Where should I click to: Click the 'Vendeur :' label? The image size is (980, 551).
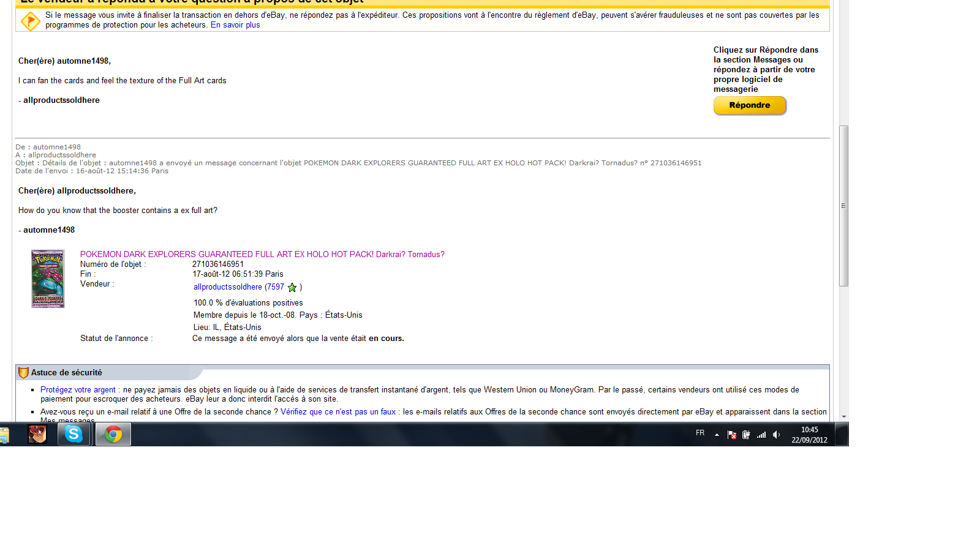point(97,284)
